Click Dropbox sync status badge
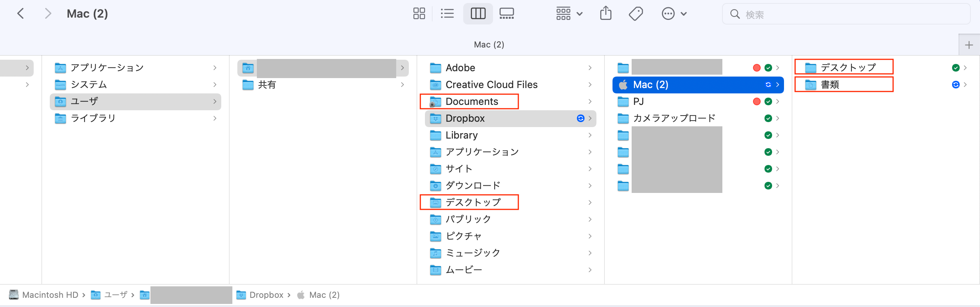Screen dimensions: 980x307 580,118
